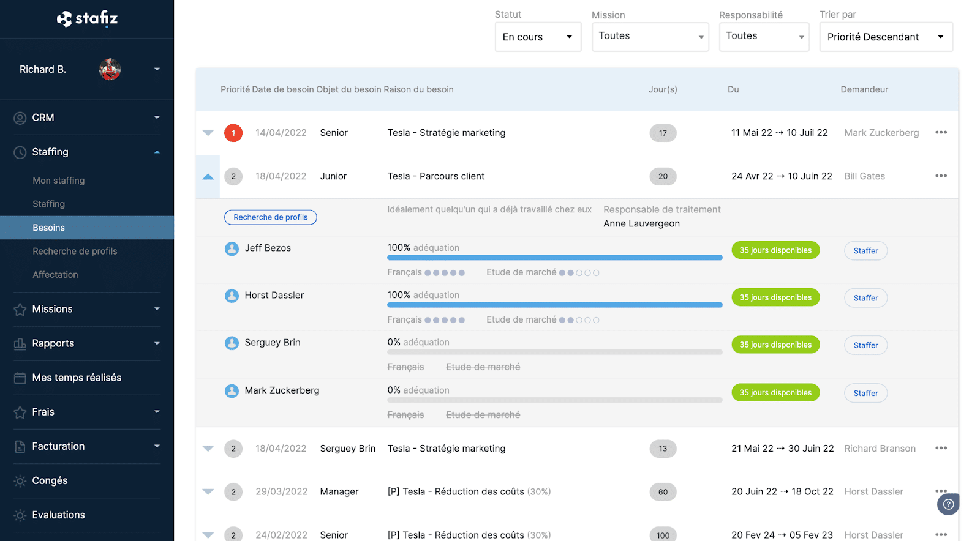
Task: Click the Facturation document icon
Action: (x=20, y=447)
